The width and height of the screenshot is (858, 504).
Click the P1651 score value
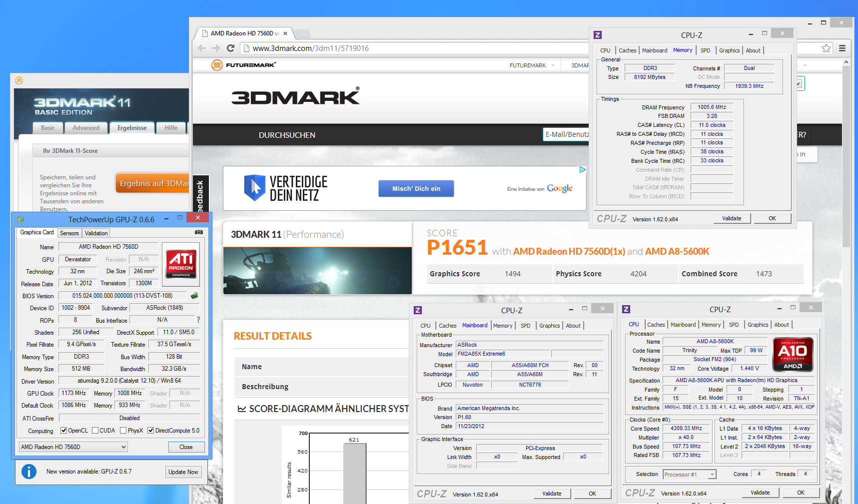[457, 248]
